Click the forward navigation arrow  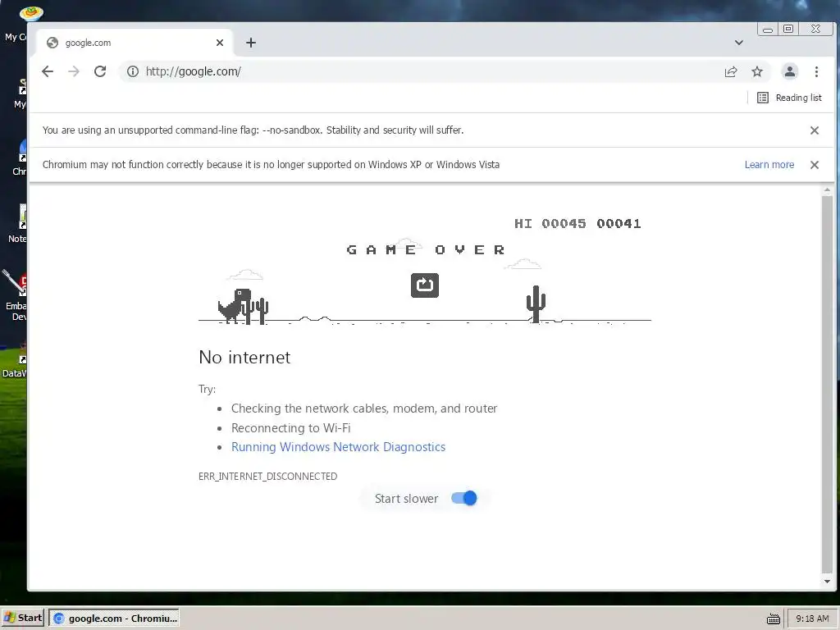(73, 71)
